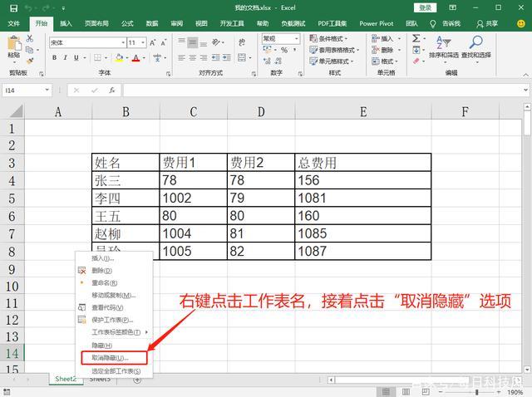Click the Cut scissors icon
The height and width of the screenshot is (397, 532).
click(30, 38)
